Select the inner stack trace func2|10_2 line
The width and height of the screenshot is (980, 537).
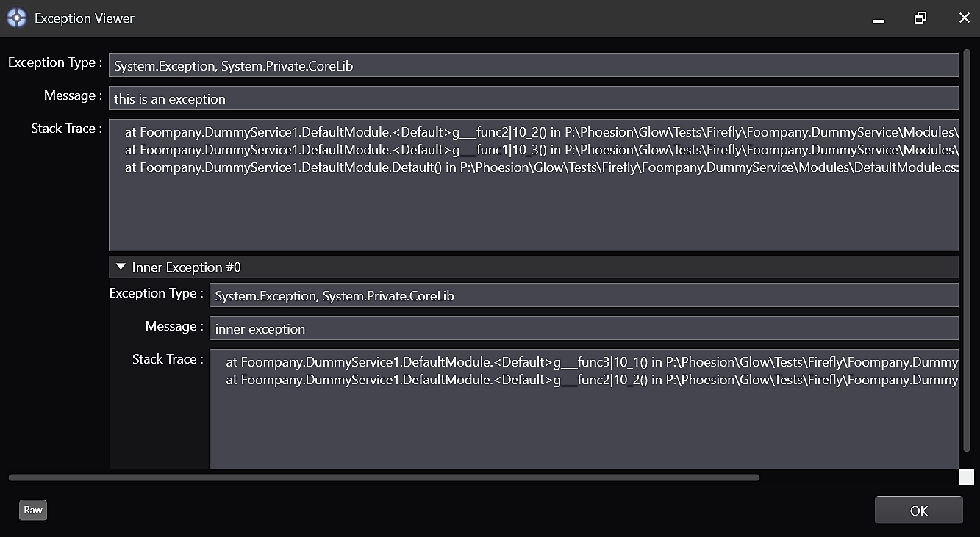(592, 380)
